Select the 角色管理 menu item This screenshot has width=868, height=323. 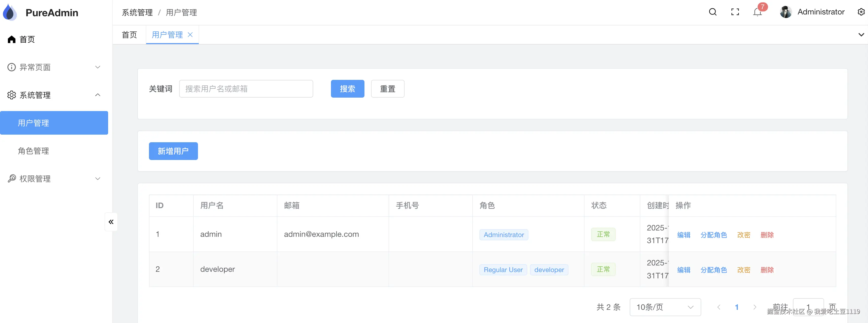pyautogui.click(x=33, y=151)
